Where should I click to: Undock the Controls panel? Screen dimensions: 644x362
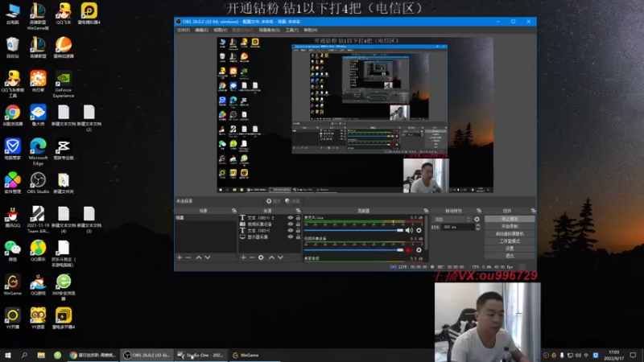point(533,211)
